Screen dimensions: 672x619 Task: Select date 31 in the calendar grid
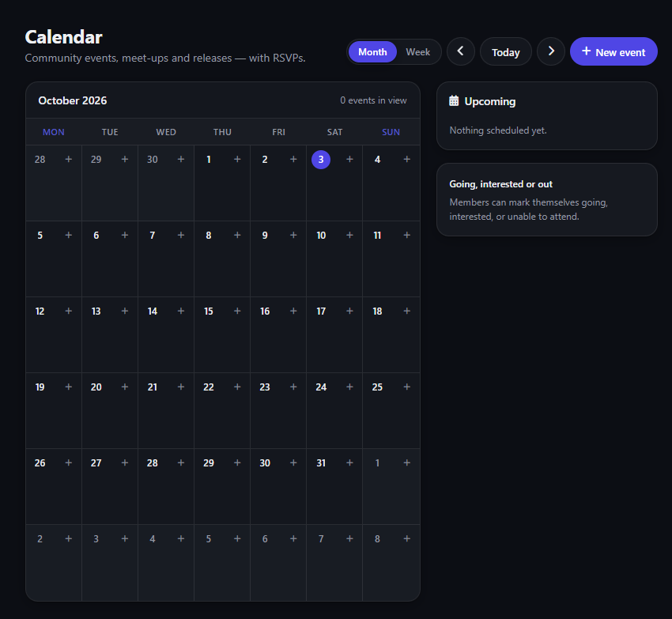(x=321, y=463)
